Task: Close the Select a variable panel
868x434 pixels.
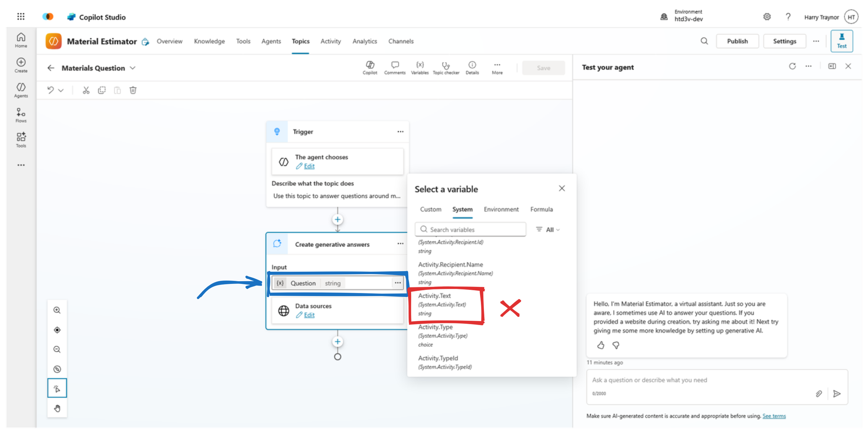Action: [562, 188]
